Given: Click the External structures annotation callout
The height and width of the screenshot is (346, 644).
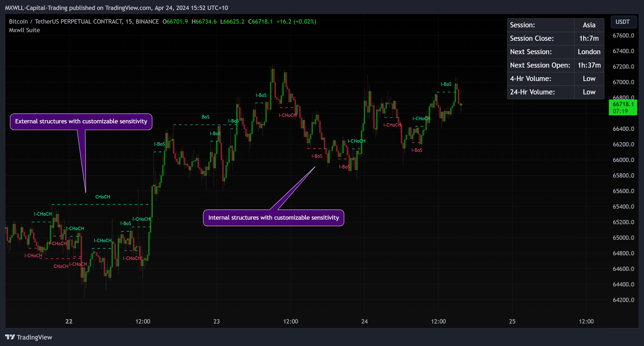Looking at the screenshot, I should (x=81, y=122).
